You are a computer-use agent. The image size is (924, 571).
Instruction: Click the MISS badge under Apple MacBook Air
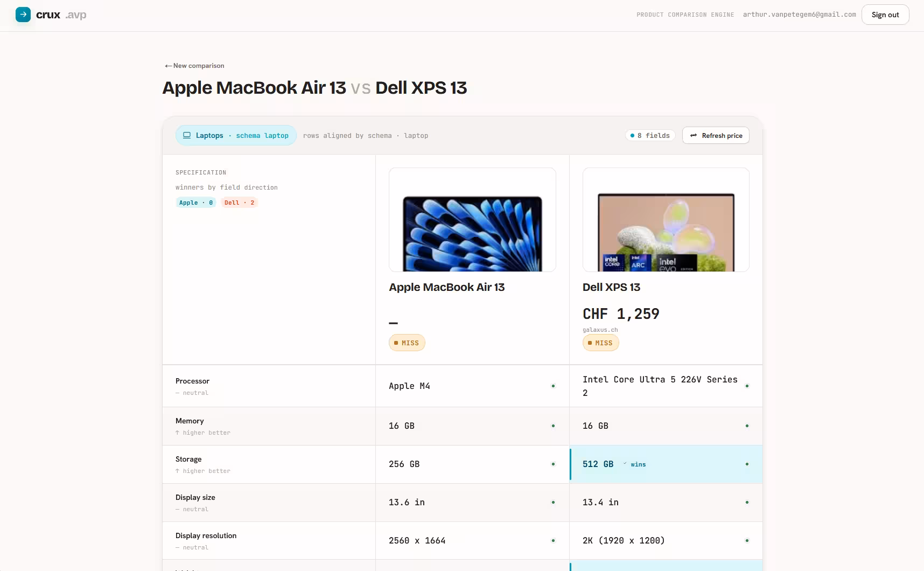[407, 343]
